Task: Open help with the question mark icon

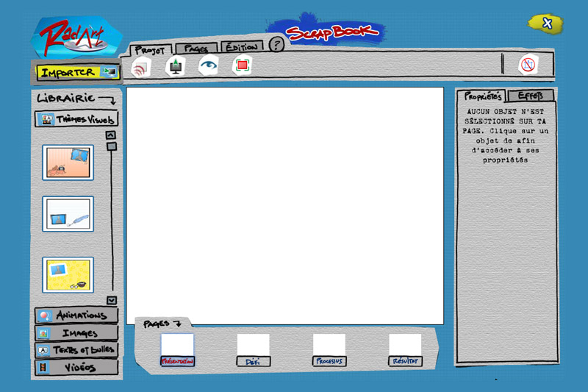Action: [277, 45]
